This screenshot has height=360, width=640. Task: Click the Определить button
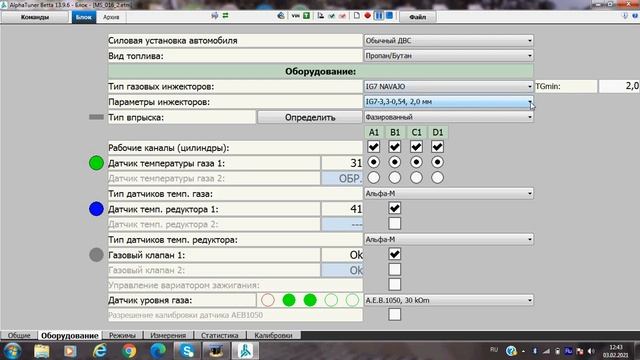[x=310, y=117]
